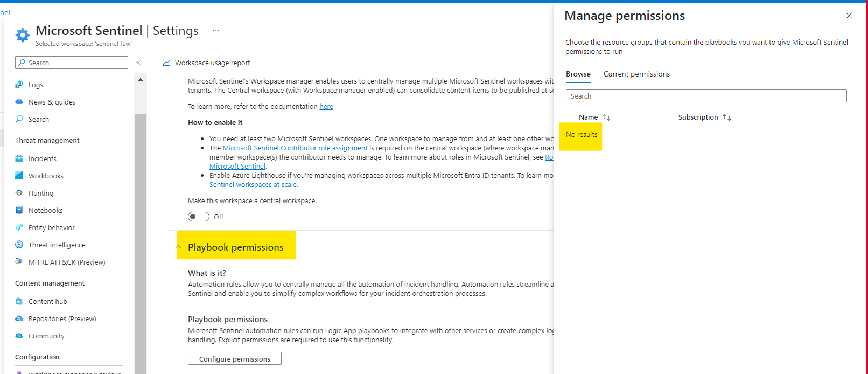Click the MITRE ATT&CK icon

19,261
